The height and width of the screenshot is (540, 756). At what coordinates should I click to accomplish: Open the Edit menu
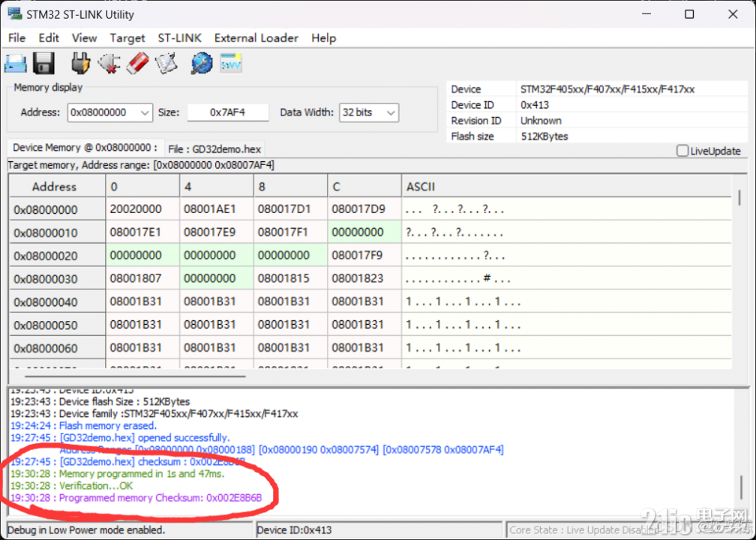click(49, 38)
